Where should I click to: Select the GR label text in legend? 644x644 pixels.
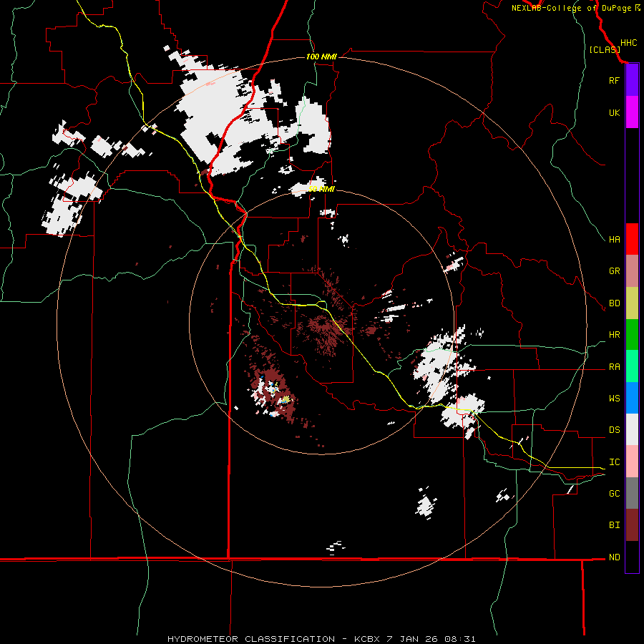pos(614,271)
